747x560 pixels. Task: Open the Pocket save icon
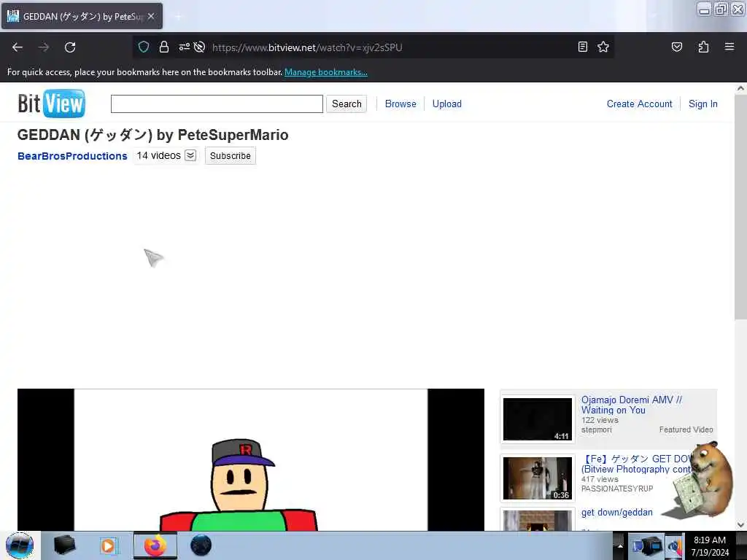[x=676, y=47]
